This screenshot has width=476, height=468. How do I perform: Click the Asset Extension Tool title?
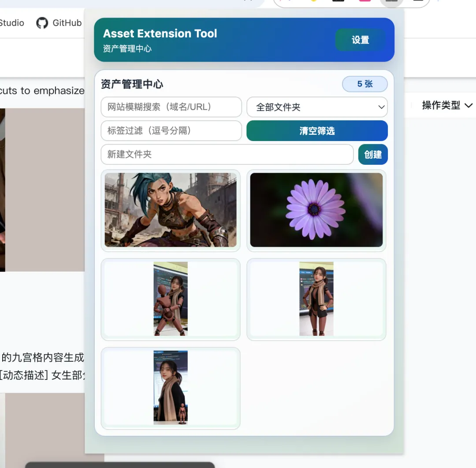click(160, 33)
